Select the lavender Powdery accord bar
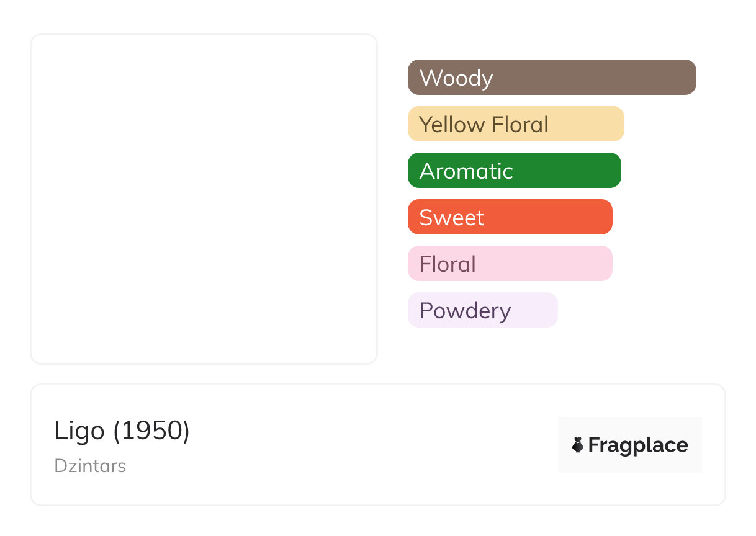756x536 pixels. pos(483,310)
